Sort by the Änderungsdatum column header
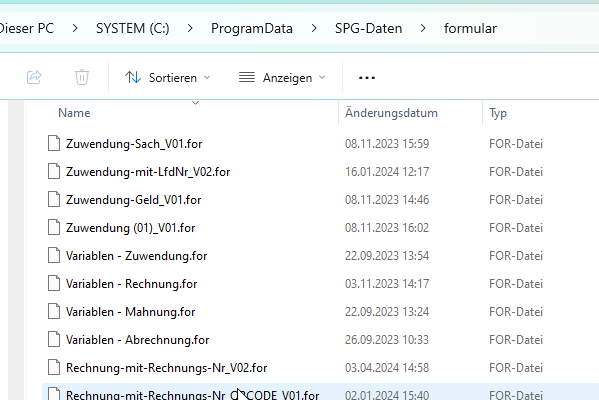 coord(391,113)
